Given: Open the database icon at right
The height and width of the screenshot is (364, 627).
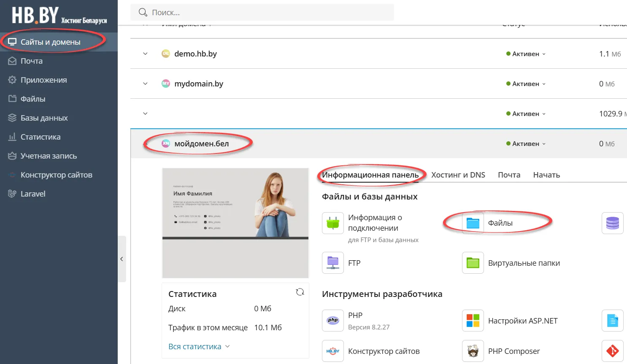Looking at the screenshot, I should click(x=612, y=223).
